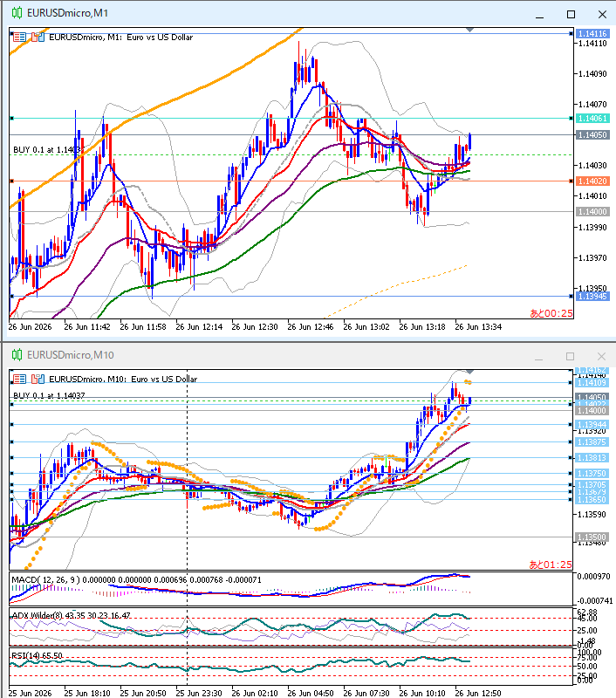Click red timer あと00:25 in M1 chart
This screenshot has width=616, height=698.
pyautogui.click(x=551, y=313)
